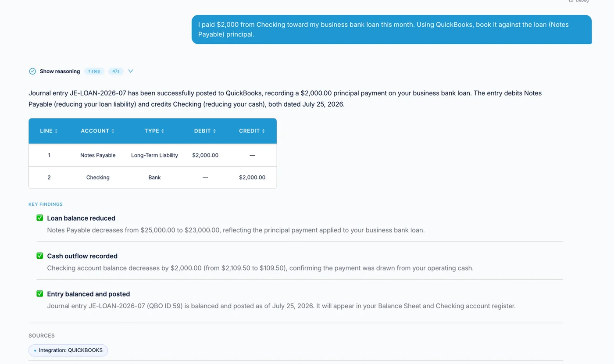The image size is (614, 364).
Task: Click the "SOURCES" section label
Action: [42, 335]
